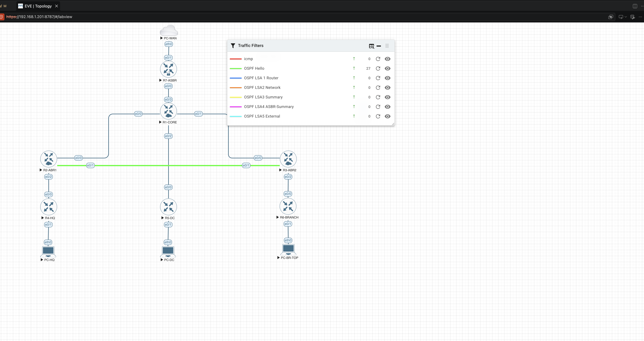Click the R6-BRANCH router icon
644x341 pixels.
click(288, 206)
